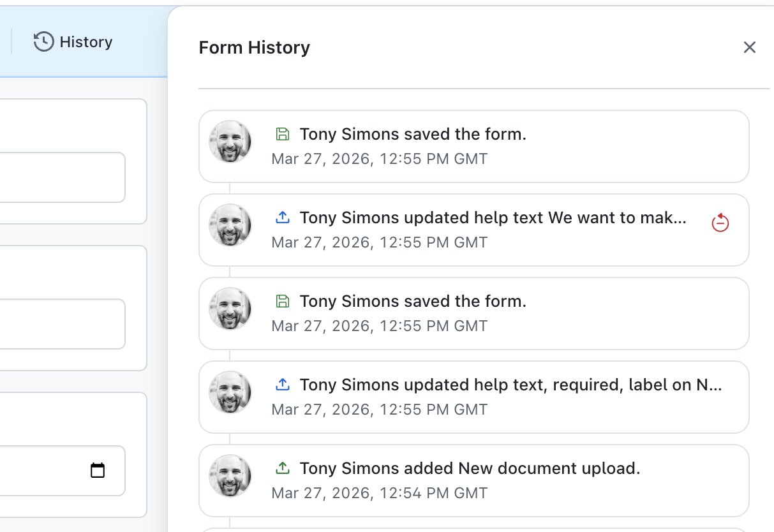Select the 'updated help text We want to mak...' entry text
The height and width of the screenshot is (532, 774).
tap(493, 218)
